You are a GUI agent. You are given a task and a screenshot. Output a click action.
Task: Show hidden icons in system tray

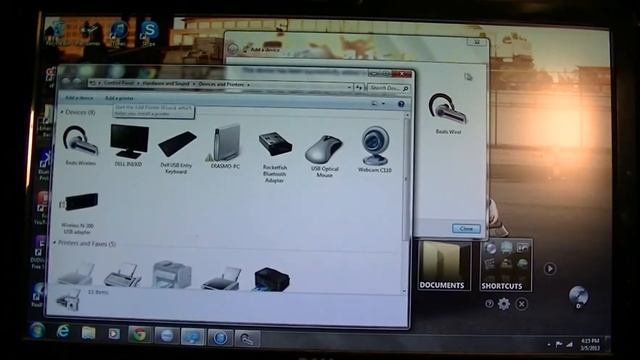click(548, 344)
